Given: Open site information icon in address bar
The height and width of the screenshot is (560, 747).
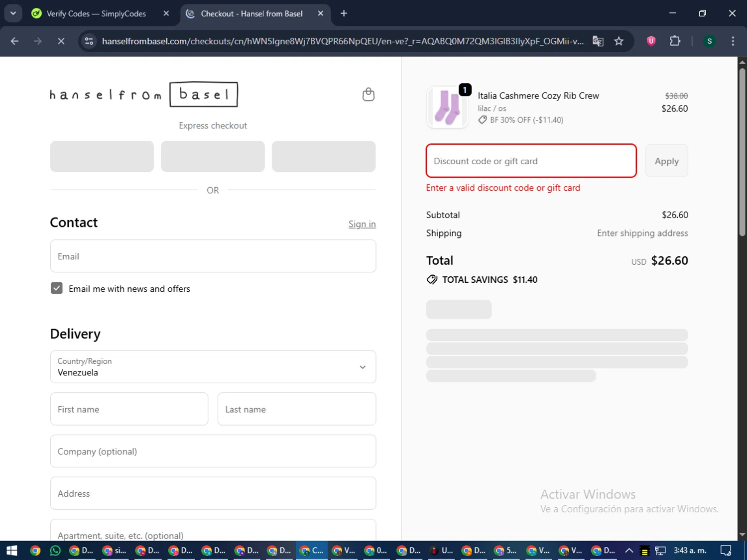Looking at the screenshot, I should point(89,41).
